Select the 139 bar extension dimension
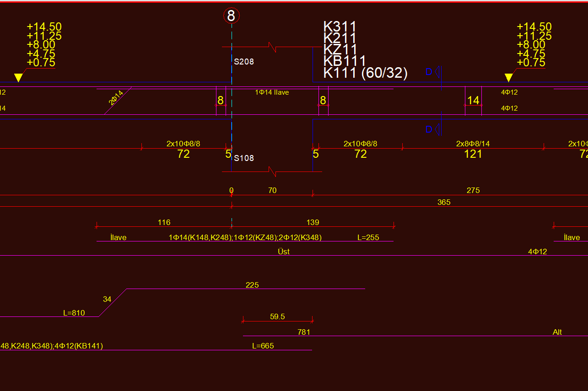Screen dimensions: 588x391 coord(313,222)
